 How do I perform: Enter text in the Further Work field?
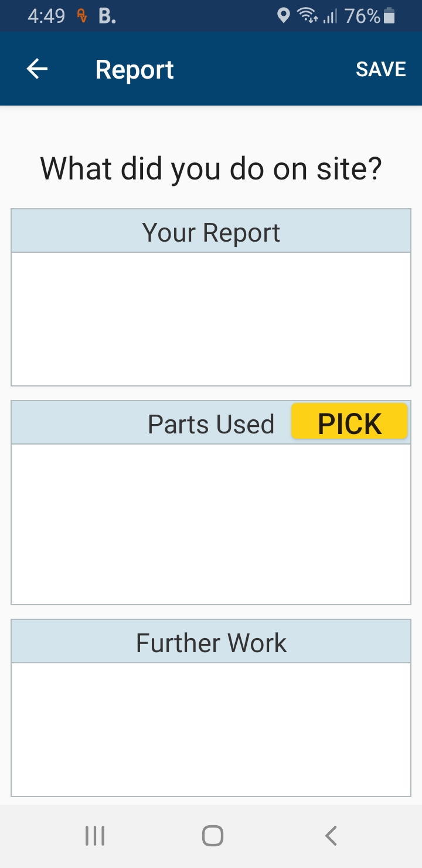(211, 729)
